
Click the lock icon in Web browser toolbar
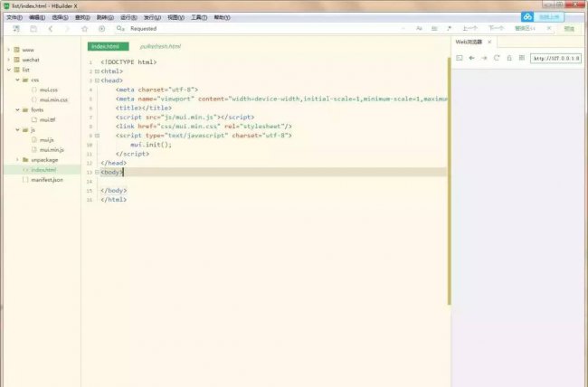click(x=509, y=58)
